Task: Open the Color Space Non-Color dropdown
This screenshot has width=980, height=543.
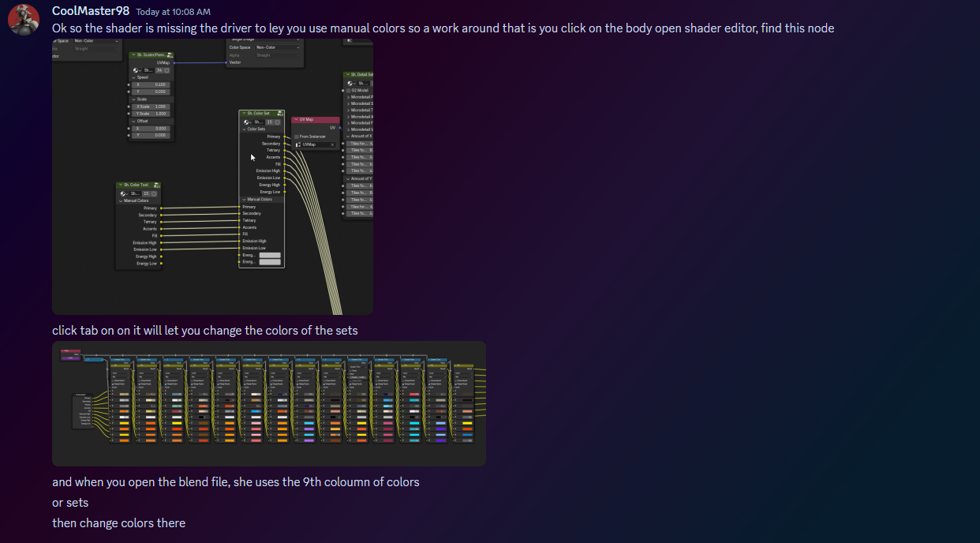Action: pos(277,47)
